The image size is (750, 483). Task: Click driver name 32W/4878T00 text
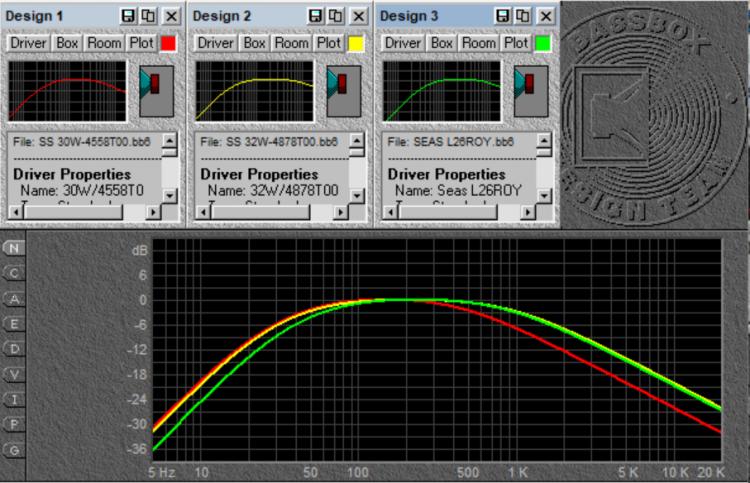(294, 190)
